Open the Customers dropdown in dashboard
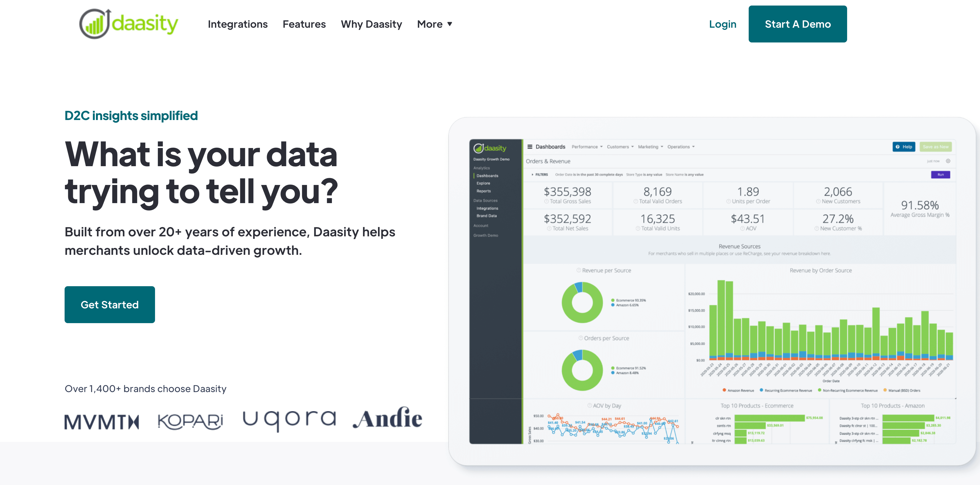Image resolution: width=980 pixels, height=485 pixels. (620, 147)
